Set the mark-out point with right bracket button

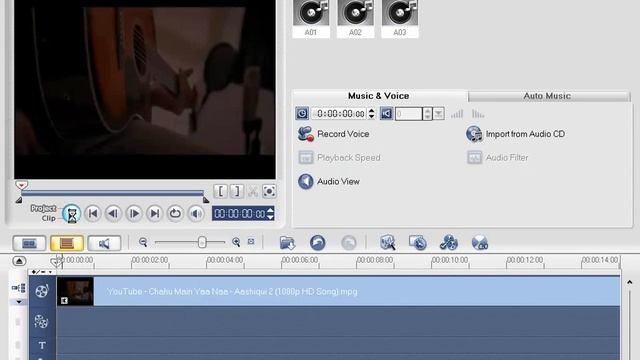pyautogui.click(x=236, y=191)
